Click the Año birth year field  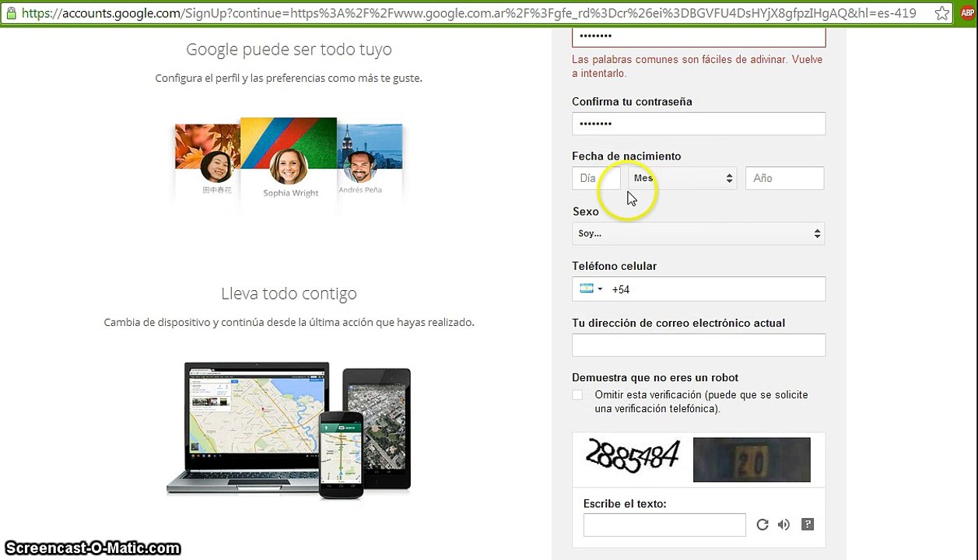784,178
